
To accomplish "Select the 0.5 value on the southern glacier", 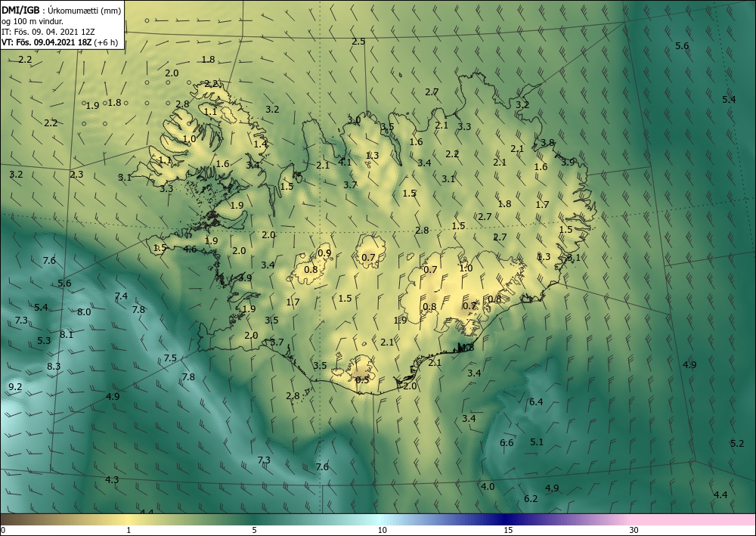I will coord(362,380).
